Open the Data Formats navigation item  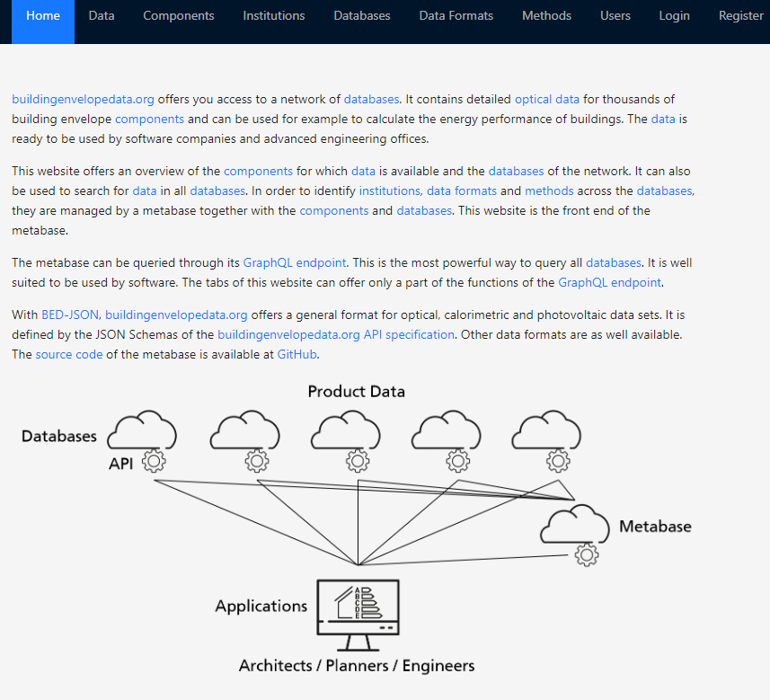[x=456, y=15]
